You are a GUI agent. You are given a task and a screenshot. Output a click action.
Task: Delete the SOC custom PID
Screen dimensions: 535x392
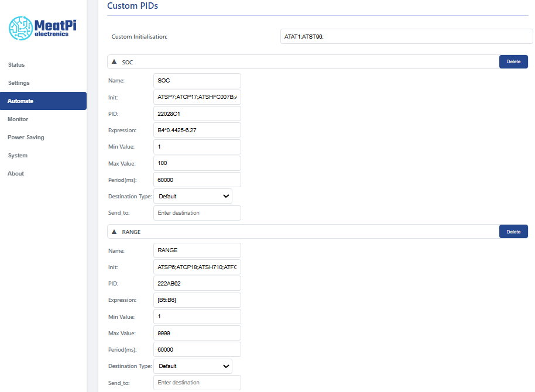point(513,61)
